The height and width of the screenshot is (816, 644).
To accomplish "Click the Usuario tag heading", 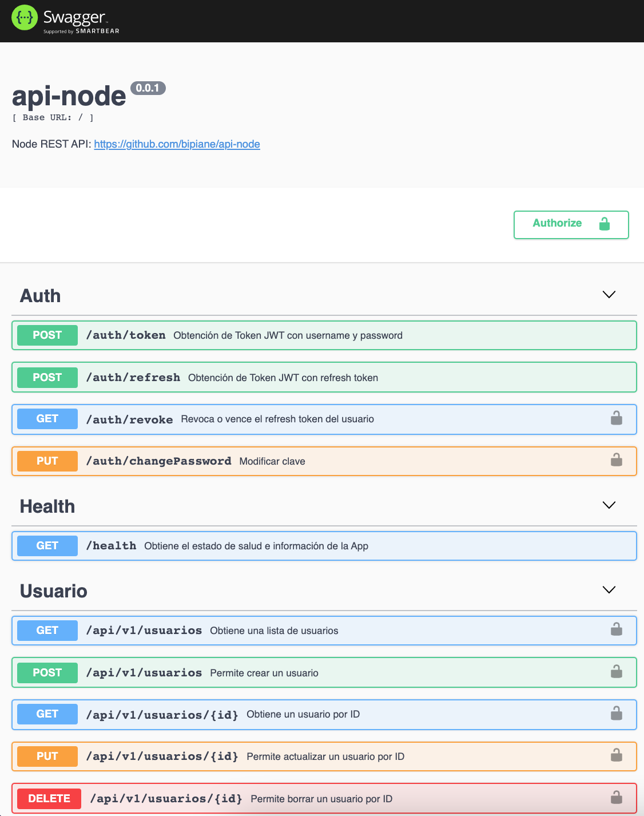I will click(54, 591).
